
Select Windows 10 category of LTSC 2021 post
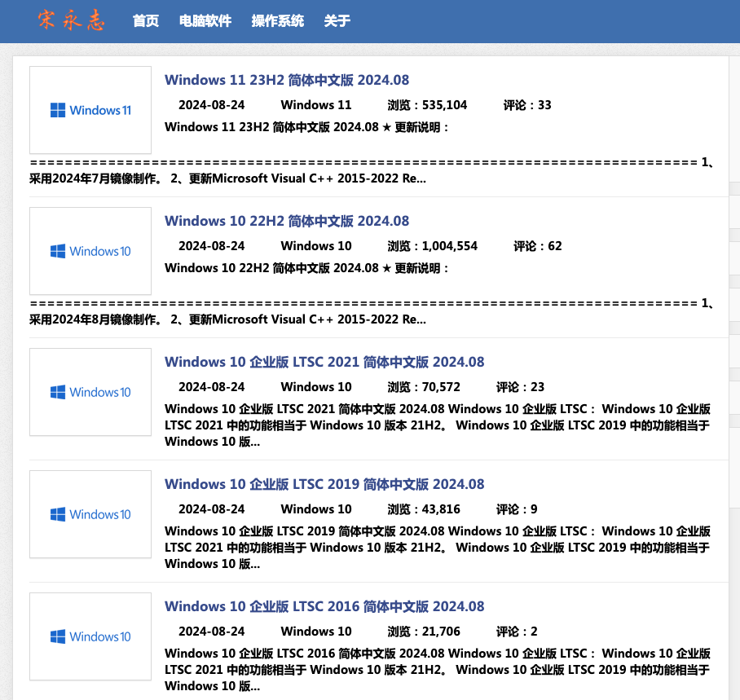(316, 387)
